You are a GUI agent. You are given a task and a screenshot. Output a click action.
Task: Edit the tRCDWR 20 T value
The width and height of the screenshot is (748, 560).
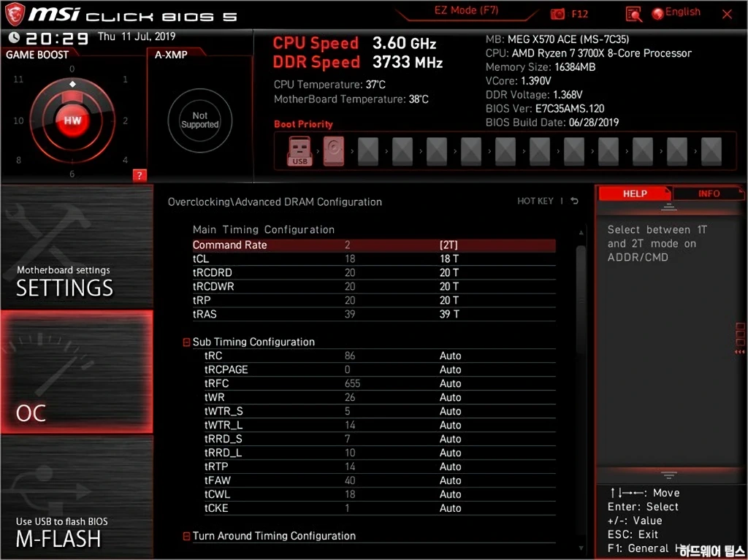click(449, 286)
